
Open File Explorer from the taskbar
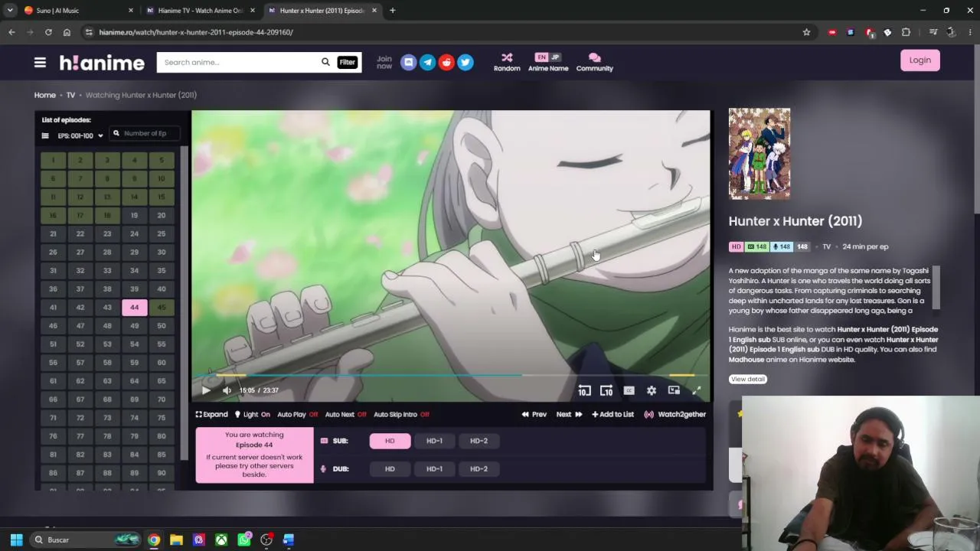pos(176,540)
